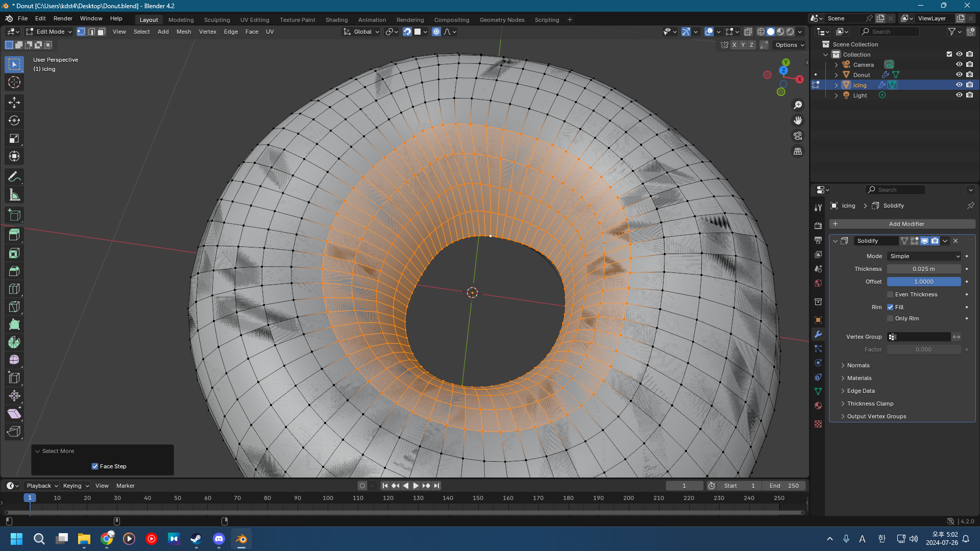Open Steam from the Windows taskbar
Screen dimensions: 980x551
click(x=196, y=539)
